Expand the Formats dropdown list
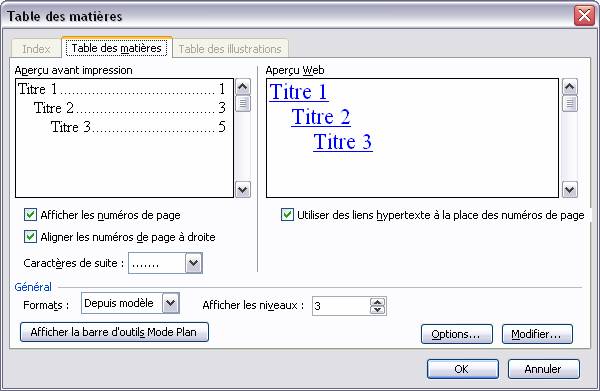The image size is (600, 391). click(171, 303)
